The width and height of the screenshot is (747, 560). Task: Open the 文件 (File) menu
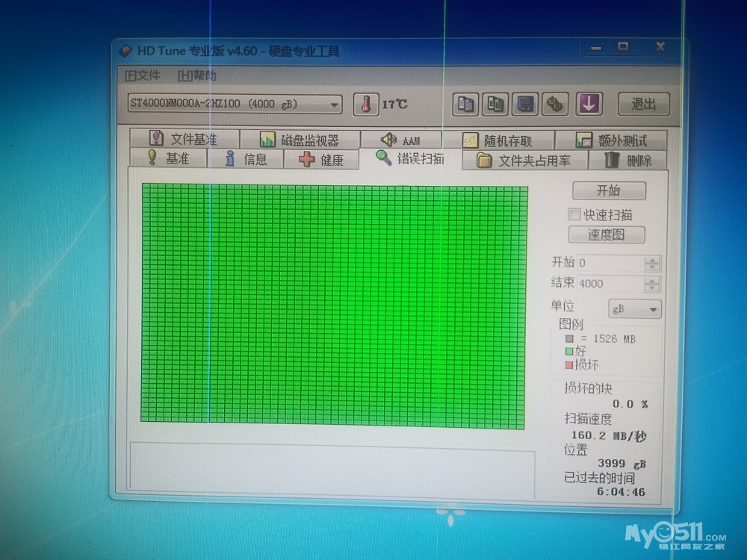tap(143, 75)
